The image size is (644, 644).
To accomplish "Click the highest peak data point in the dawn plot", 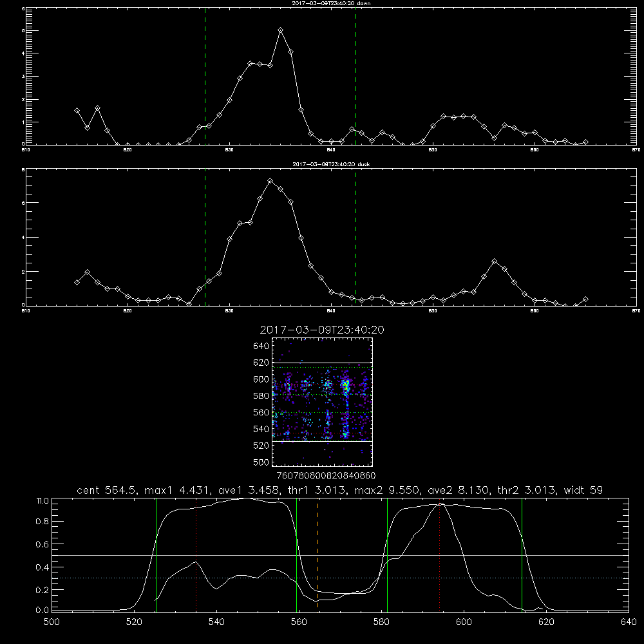I will 281,30.
